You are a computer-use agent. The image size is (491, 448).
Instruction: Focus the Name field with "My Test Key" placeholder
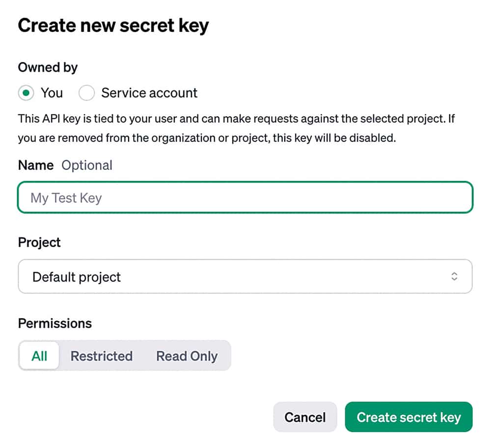point(245,198)
